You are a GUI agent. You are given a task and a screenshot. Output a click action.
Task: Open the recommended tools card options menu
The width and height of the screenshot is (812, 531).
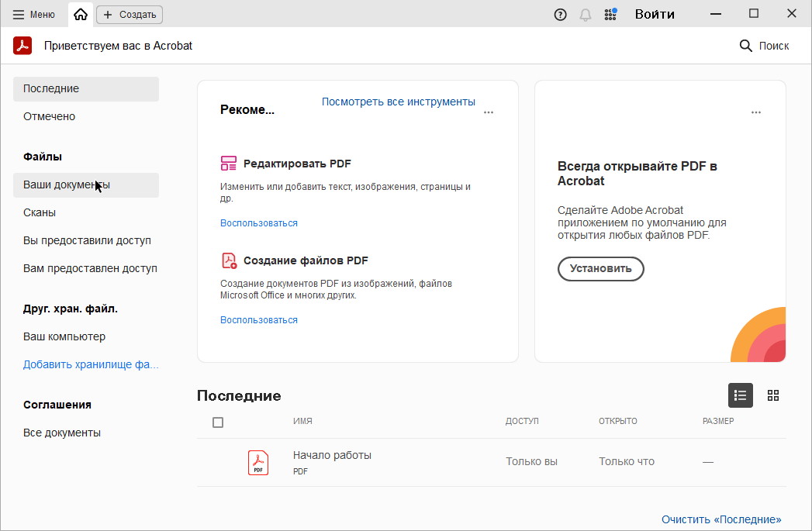[489, 112]
